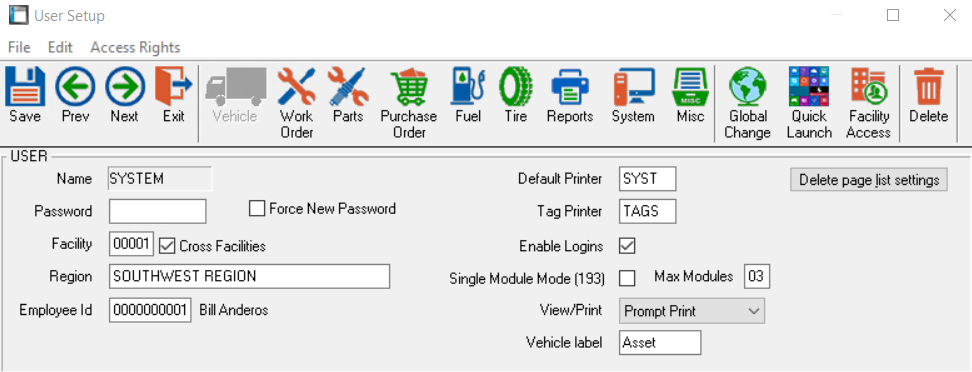This screenshot has height=372, width=972.
Task: Open Parts access rights icon
Action: click(348, 87)
